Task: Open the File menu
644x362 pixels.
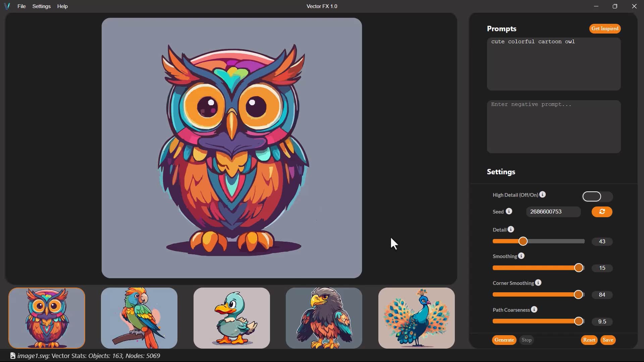Action: 21,6
